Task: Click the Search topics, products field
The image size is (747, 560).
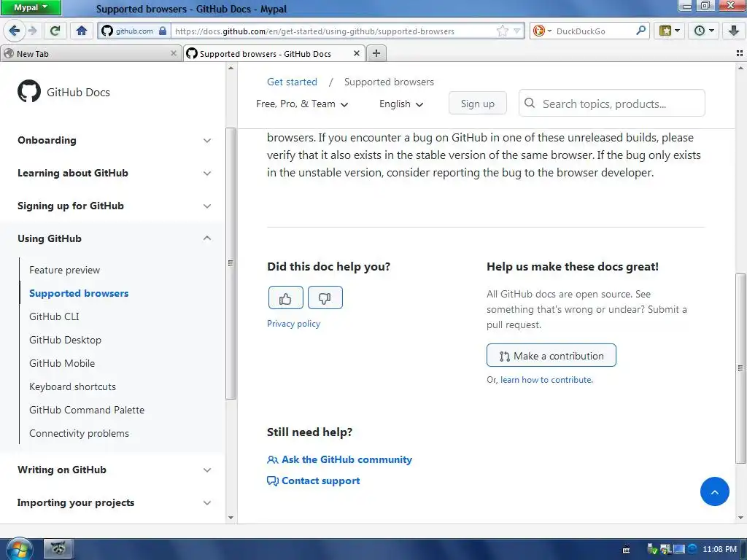Action: (x=612, y=104)
